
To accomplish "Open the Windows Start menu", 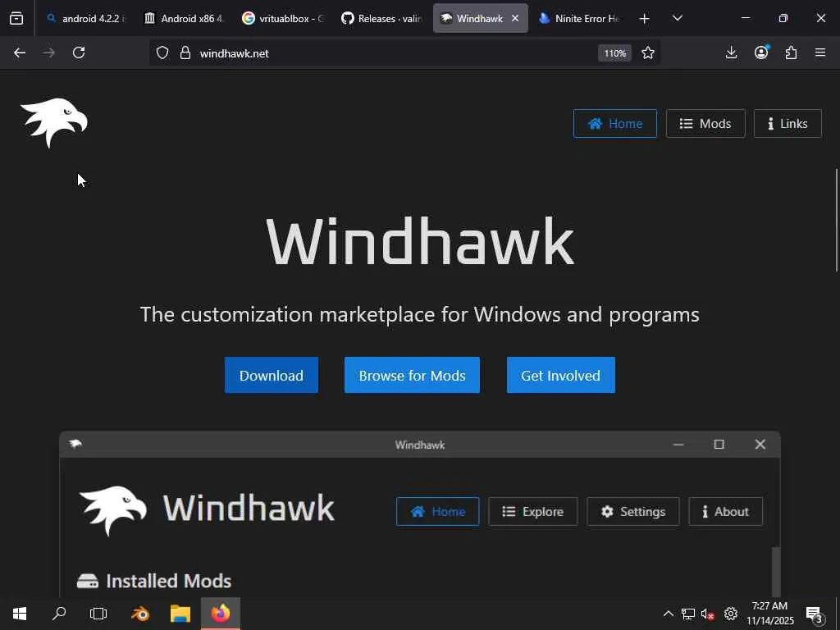I will pyautogui.click(x=20, y=614).
